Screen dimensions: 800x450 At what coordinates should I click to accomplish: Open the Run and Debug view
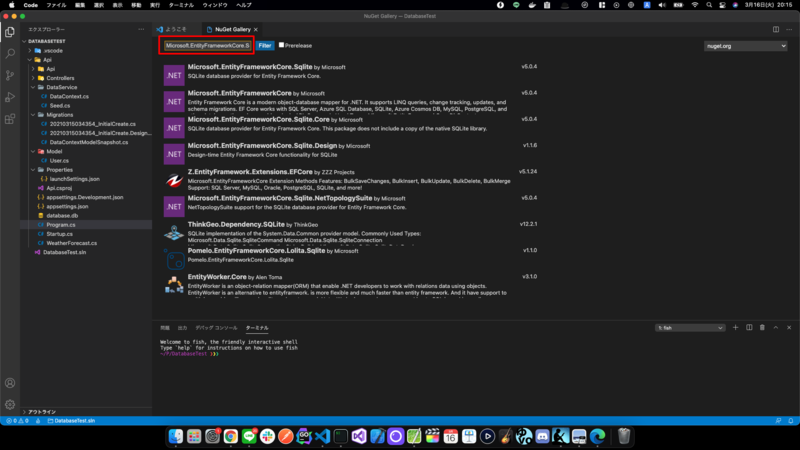10,97
